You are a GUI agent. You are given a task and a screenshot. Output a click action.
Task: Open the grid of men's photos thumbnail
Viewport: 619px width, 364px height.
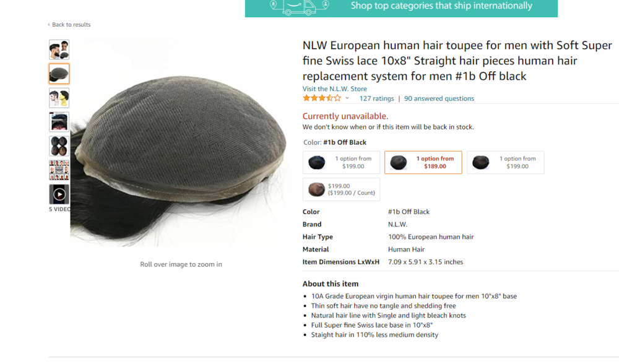(x=59, y=170)
